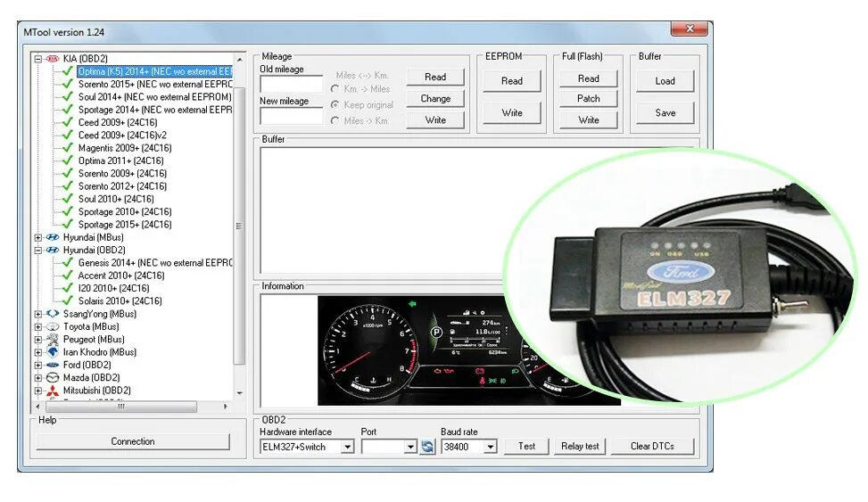Select Accent 2010+ (24C16) item
This screenshot has height=502, width=868.
[121, 276]
